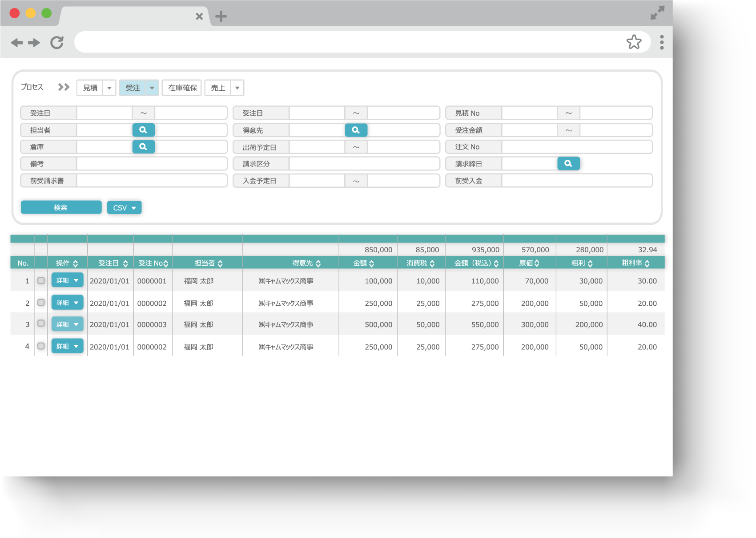Click into the 備考 input field
The image size is (756, 538).
click(x=152, y=164)
